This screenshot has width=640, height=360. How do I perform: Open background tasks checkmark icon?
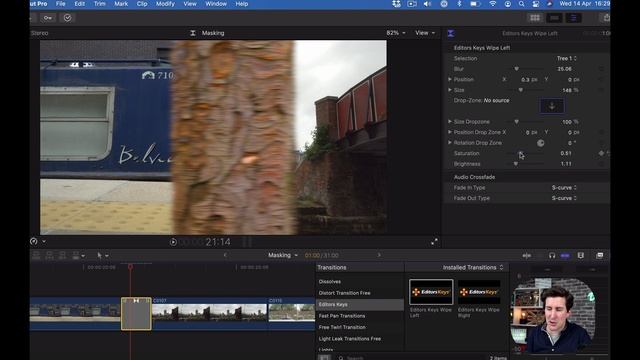[x=67, y=18]
